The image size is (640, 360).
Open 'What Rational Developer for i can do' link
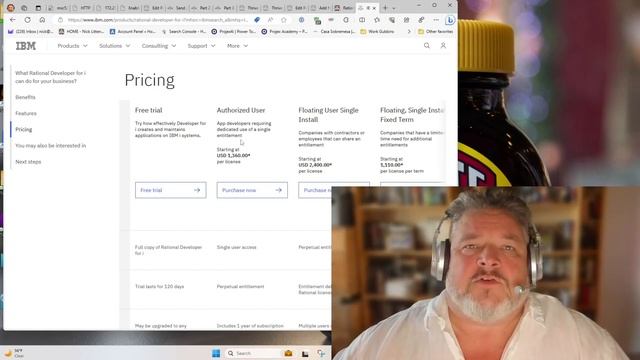pyautogui.click(x=51, y=77)
